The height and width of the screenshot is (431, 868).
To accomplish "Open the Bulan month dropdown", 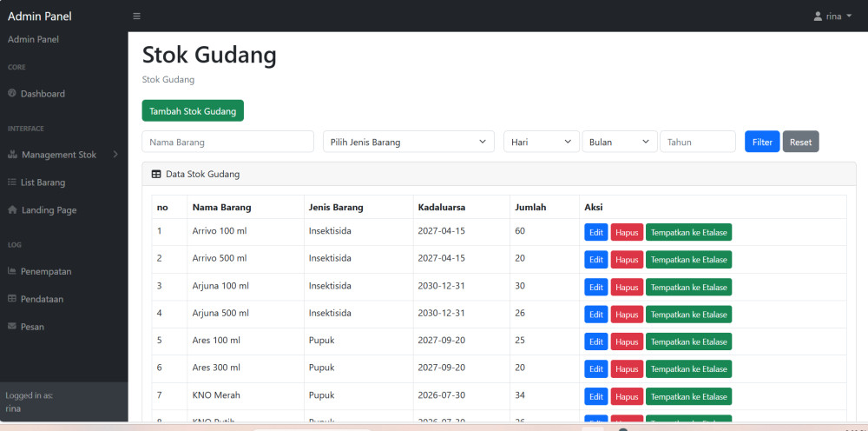I will tap(619, 142).
